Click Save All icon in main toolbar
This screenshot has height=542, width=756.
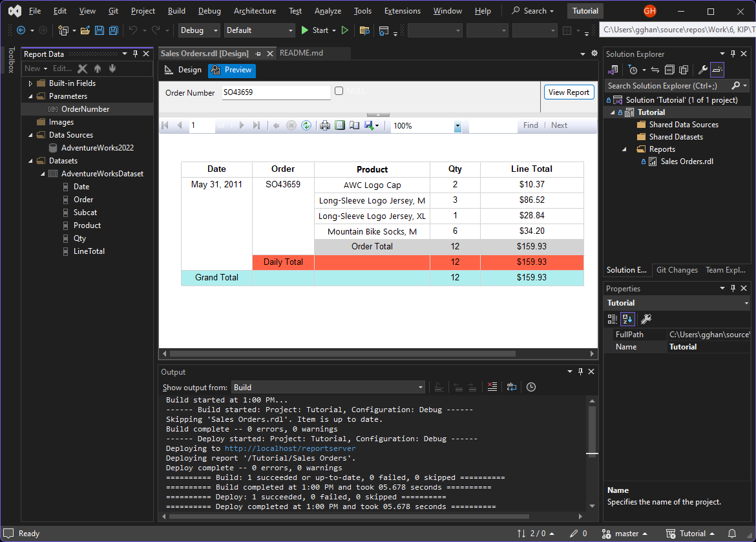pyautogui.click(x=114, y=30)
